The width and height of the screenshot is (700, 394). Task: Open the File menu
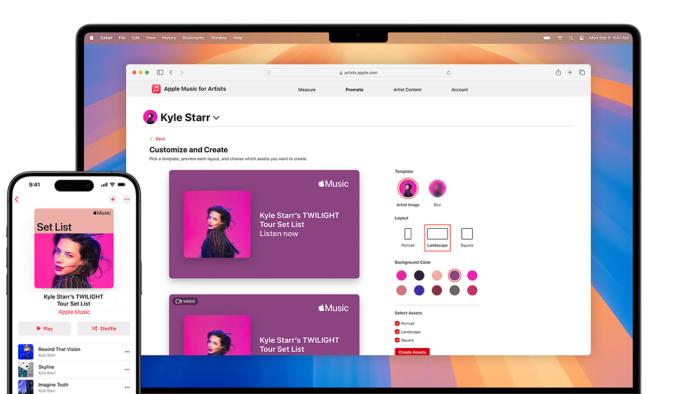(x=122, y=38)
